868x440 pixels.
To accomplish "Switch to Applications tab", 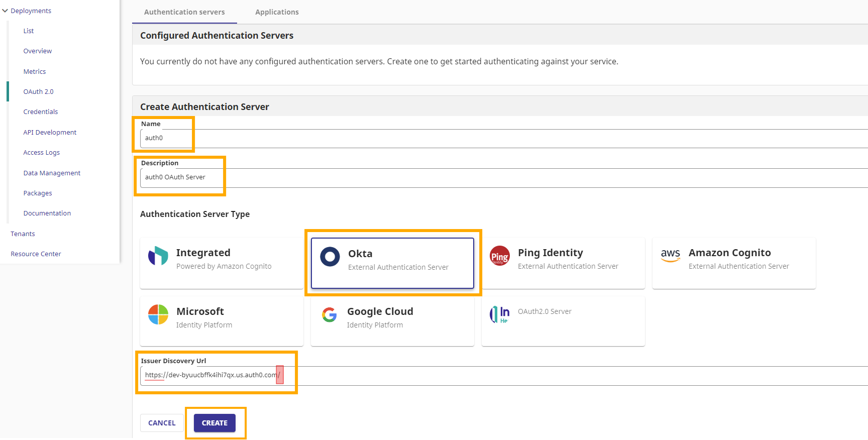I will [277, 12].
